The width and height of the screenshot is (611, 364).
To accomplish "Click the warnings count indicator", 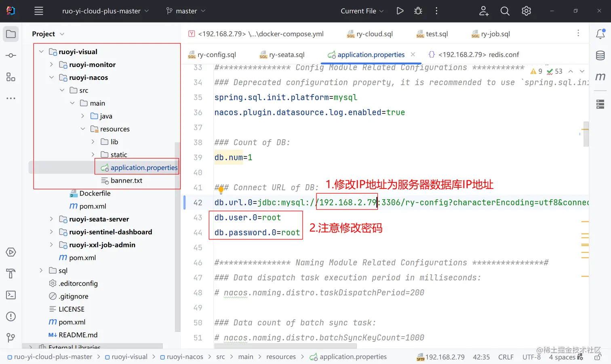I will click(x=537, y=71).
